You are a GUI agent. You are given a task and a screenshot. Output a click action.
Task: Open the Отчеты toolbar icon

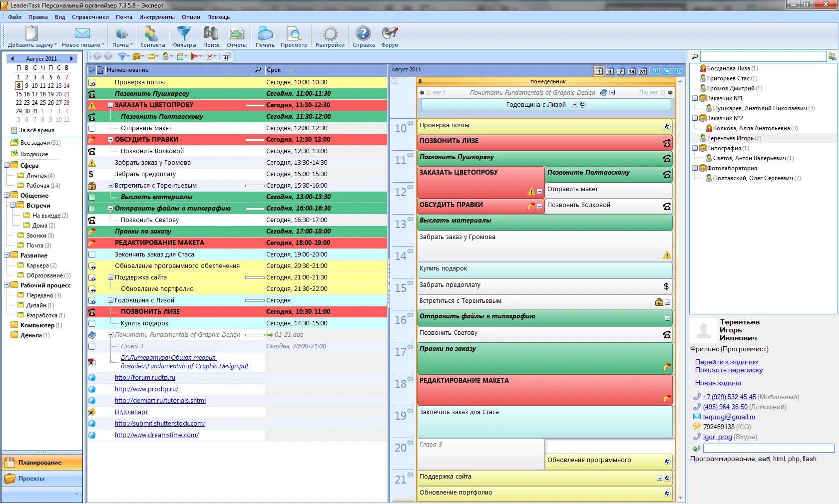pos(236,33)
